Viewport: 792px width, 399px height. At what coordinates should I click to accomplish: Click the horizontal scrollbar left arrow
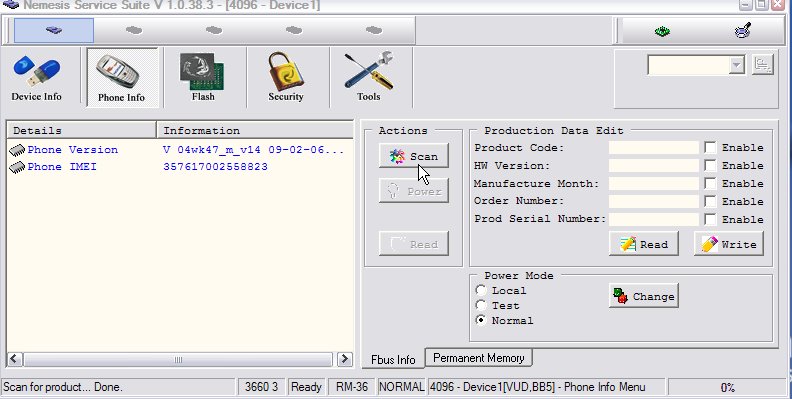pyautogui.click(x=15, y=359)
